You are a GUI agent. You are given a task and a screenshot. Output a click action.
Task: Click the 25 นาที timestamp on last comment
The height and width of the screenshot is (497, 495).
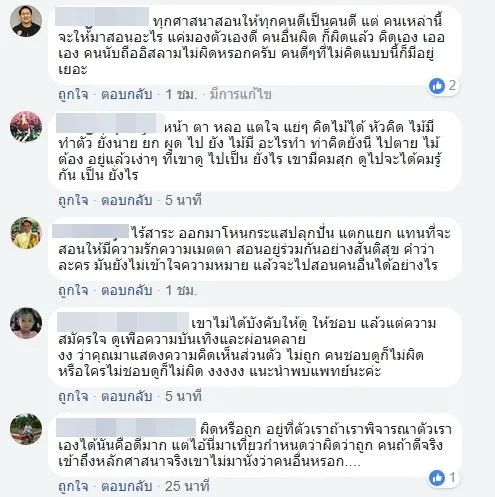[187, 486]
